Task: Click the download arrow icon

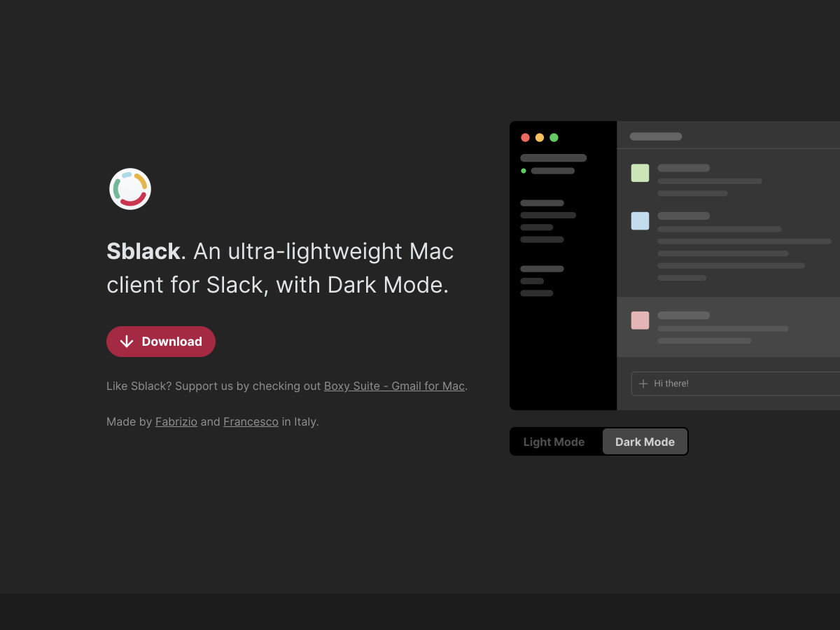Action: pos(127,342)
